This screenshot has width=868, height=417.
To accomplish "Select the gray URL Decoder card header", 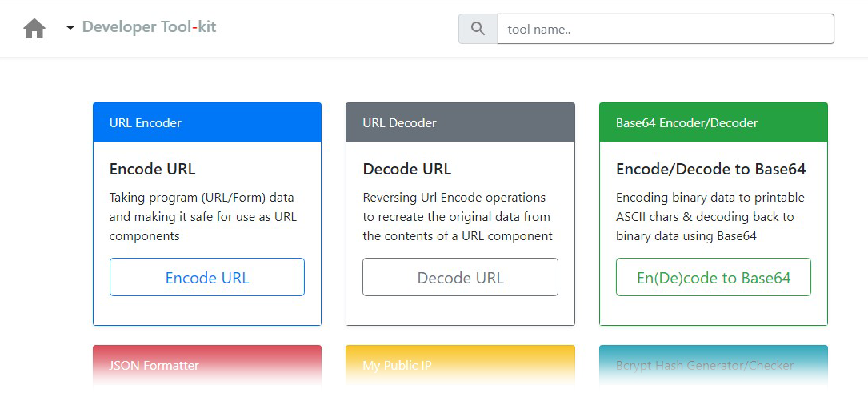I will coord(461,123).
